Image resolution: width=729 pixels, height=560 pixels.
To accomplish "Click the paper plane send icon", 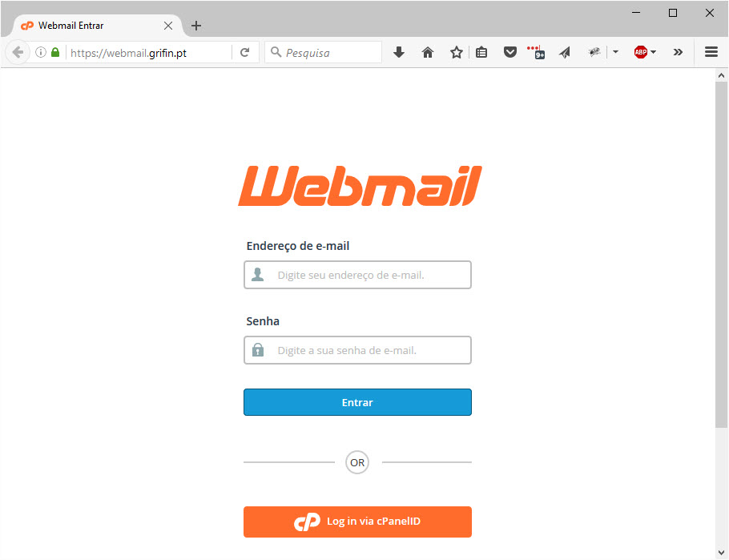I will tap(565, 53).
